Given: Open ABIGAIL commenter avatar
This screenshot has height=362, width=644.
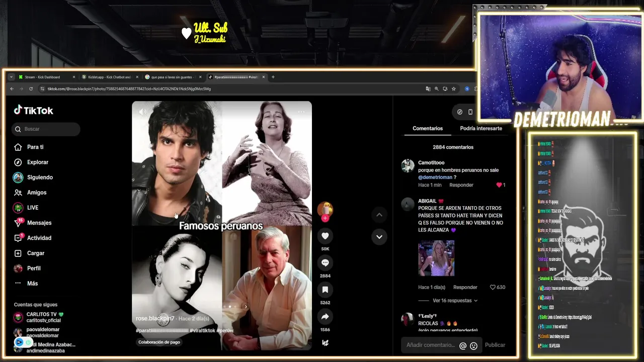Looking at the screenshot, I should tap(408, 204).
